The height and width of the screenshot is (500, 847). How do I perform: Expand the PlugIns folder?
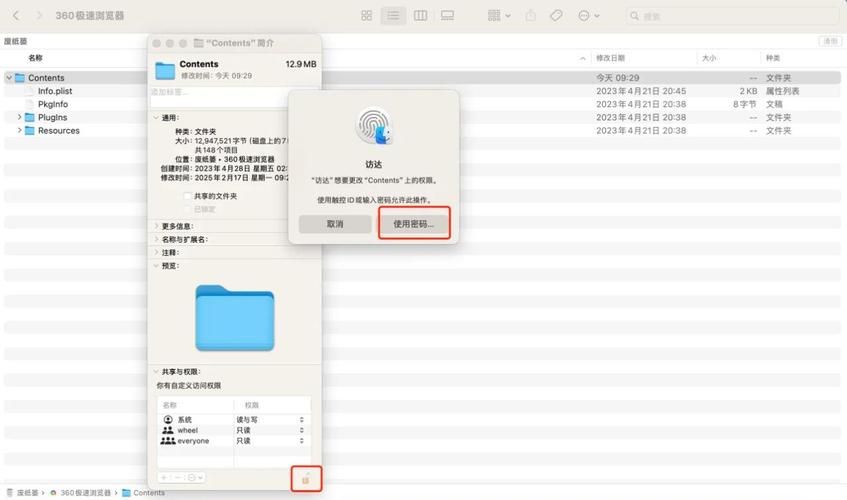19,117
